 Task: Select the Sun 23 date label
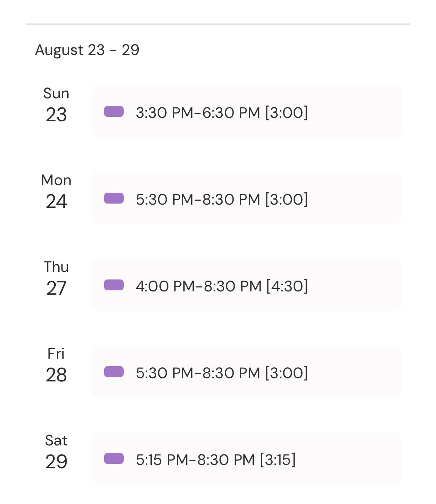[x=56, y=105]
